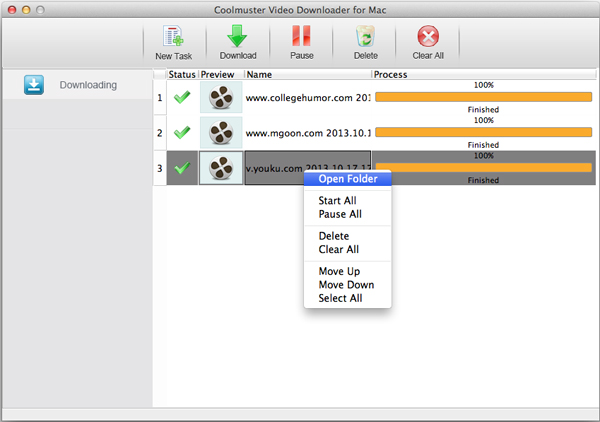The height and width of the screenshot is (422, 600).
Task: Minimize the window with yellow button
Action: coord(26,10)
